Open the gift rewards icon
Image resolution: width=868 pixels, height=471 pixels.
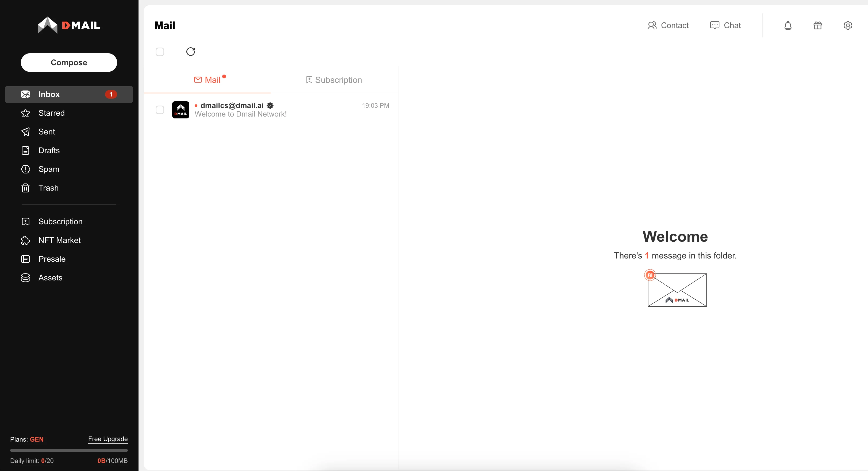coord(817,26)
